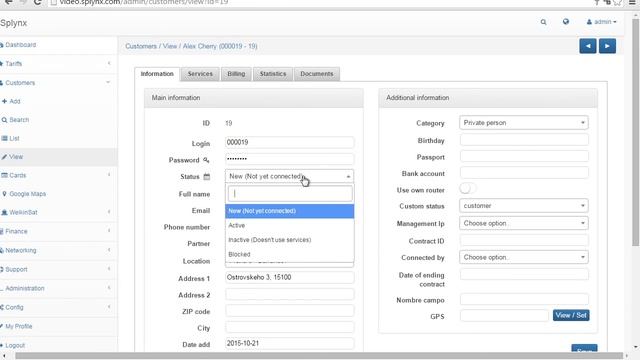The image size is (640, 360).
Task: Click the Customers breadcrumb link
Action: 141,47
